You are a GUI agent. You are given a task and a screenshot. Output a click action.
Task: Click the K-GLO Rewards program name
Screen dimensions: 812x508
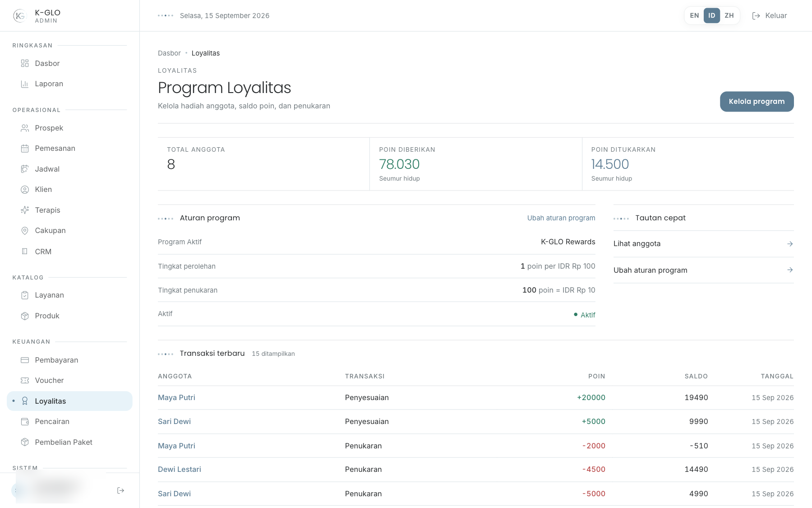pyautogui.click(x=568, y=242)
